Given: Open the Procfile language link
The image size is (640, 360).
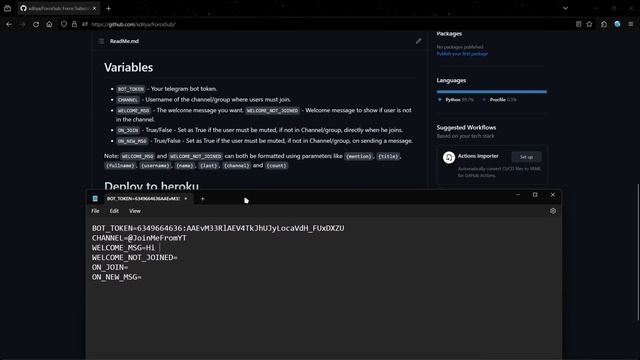Looking at the screenshot, I should [499, 100].
